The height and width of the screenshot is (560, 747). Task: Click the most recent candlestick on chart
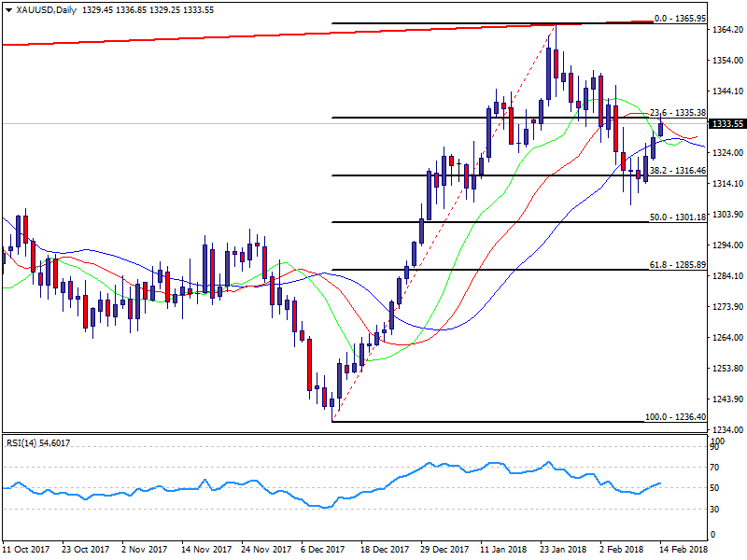(x=661, y=129)
